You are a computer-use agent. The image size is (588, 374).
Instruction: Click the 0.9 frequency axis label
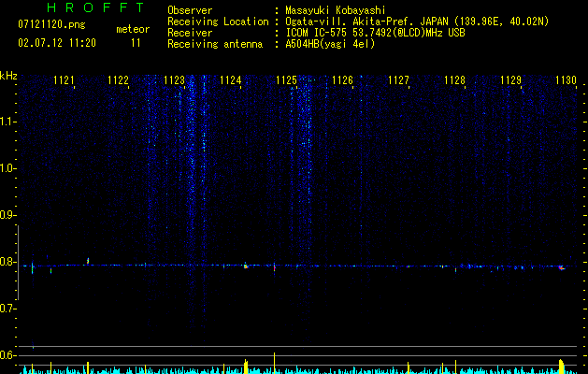click(x=7, y=215)
